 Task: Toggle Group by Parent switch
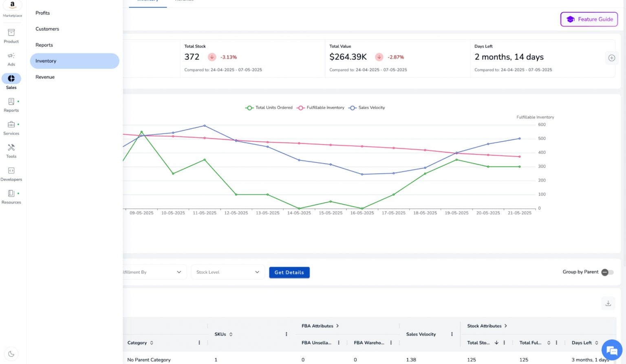click(x=606, y=272)
